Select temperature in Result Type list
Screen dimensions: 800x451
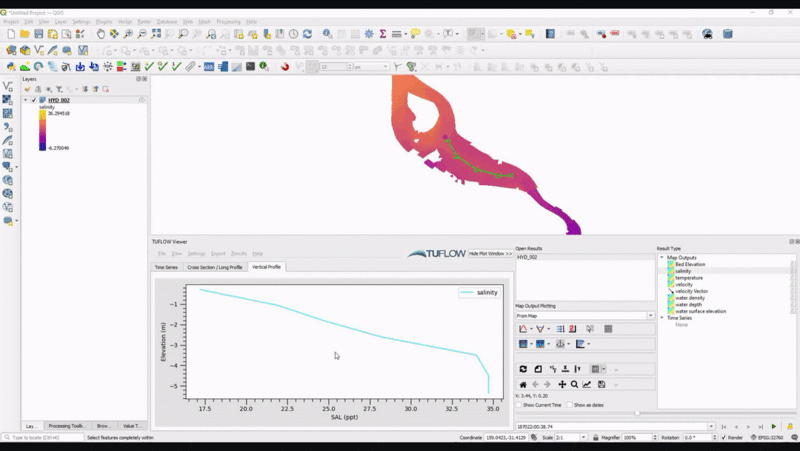pyautogui.click(x=688, y=278)
